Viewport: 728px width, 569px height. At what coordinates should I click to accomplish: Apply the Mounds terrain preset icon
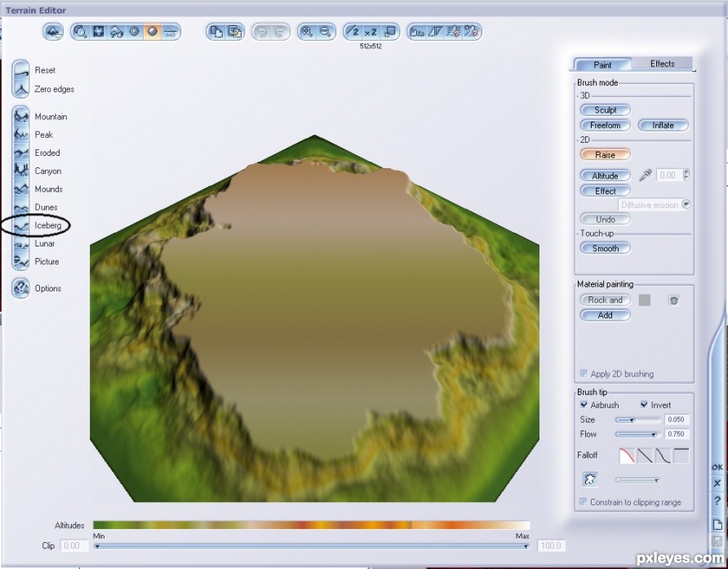point(21,189)
